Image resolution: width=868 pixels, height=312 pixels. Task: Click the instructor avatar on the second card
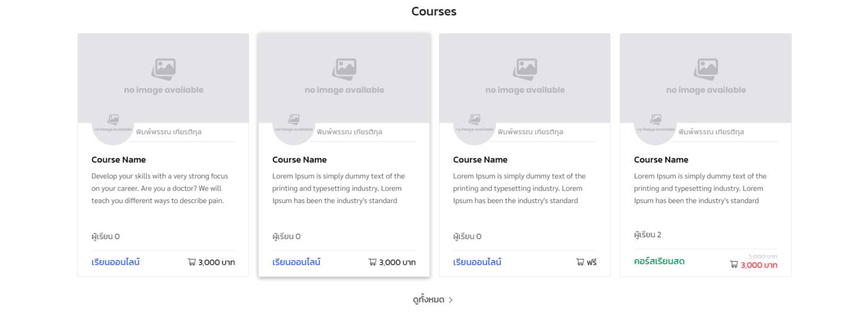point(293,124)
